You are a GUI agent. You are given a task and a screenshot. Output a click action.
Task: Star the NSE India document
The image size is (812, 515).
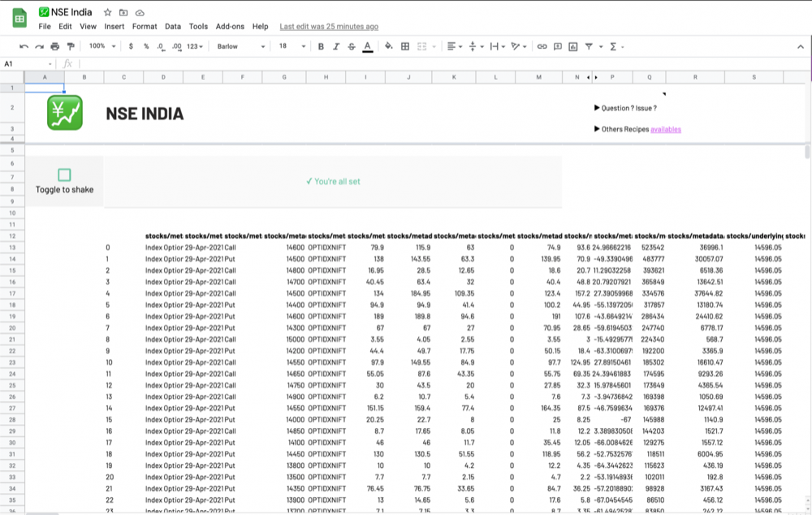[x=107, y=13]
